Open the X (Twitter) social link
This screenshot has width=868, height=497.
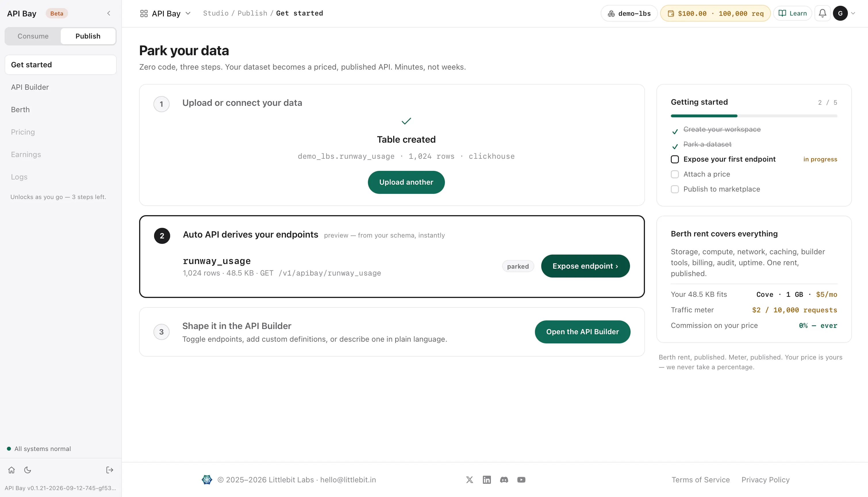pyautogui.click(x=470, y=479)
